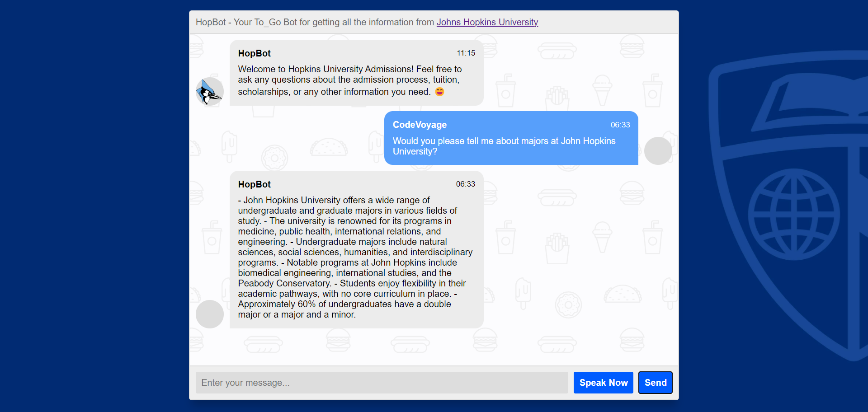Click the 06:33 timestamp on CodeVoyage message
The height and width of the screenshot is (412, 868).
pyautogui.click(x=620, y=125)
